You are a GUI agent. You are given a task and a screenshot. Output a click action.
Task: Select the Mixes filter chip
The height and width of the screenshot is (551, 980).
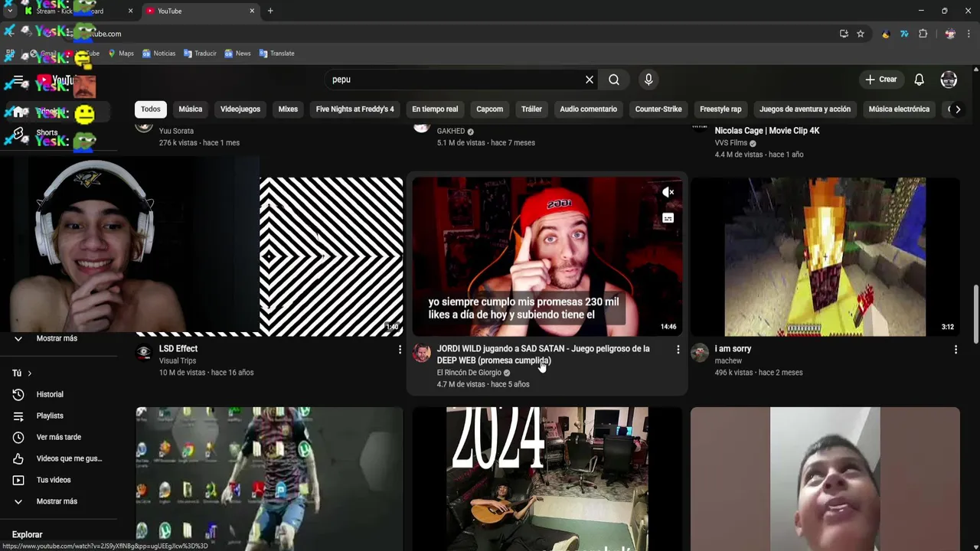coord(288,109)
